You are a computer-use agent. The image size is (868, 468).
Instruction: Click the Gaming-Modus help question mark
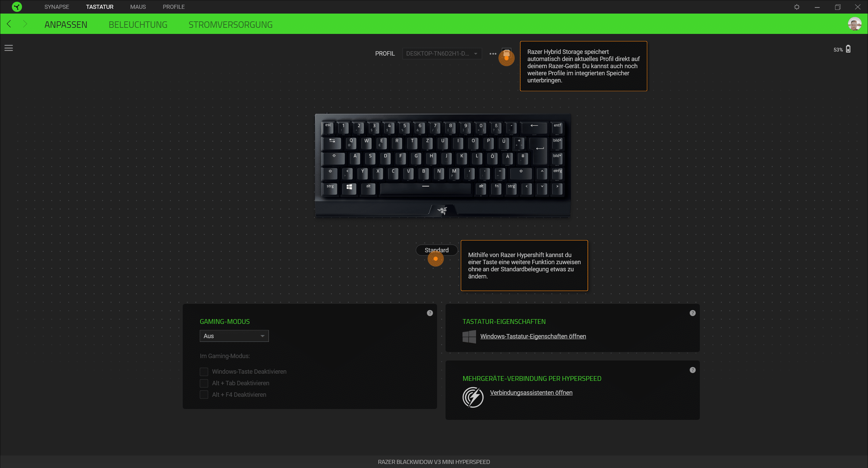click(x=430, y=313)
